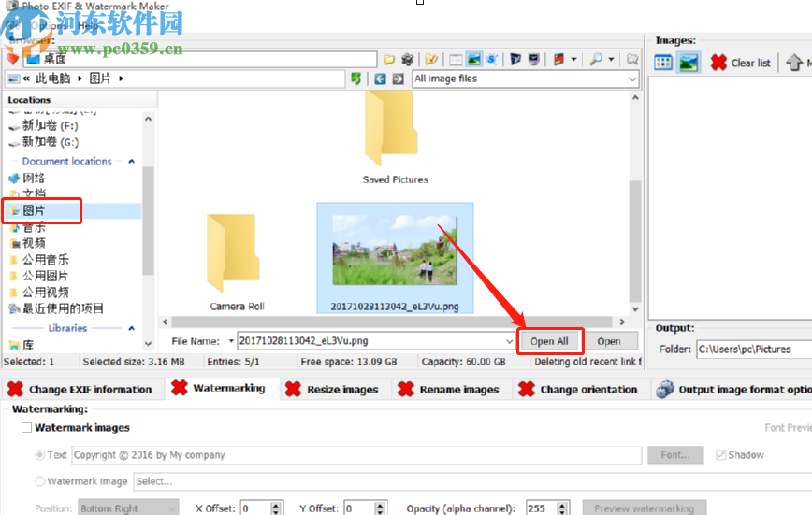812x515 pixels.
Task: Click the icon on Output image format options tab
Action: pos(665,389)
